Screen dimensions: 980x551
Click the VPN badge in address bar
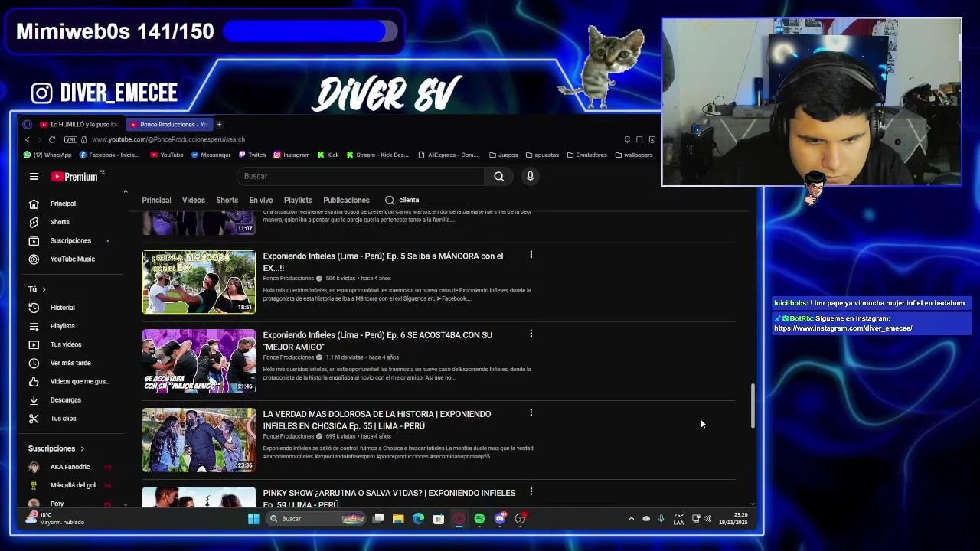click(70, 139)
